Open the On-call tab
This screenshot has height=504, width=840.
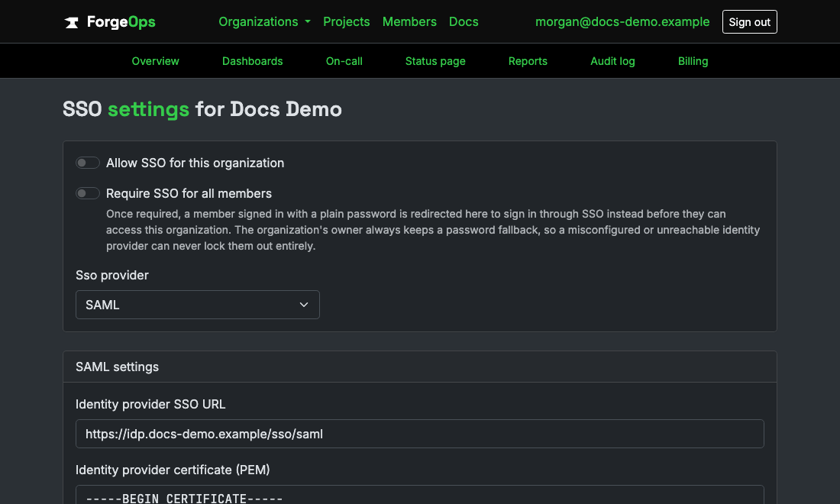[344, 61]
